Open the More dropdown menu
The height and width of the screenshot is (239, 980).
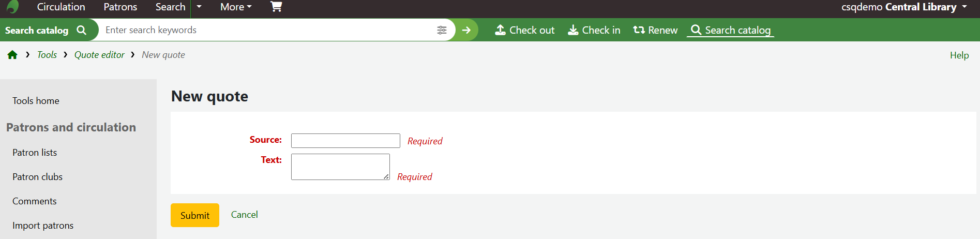pyautogui.click(x=236, y=7)
